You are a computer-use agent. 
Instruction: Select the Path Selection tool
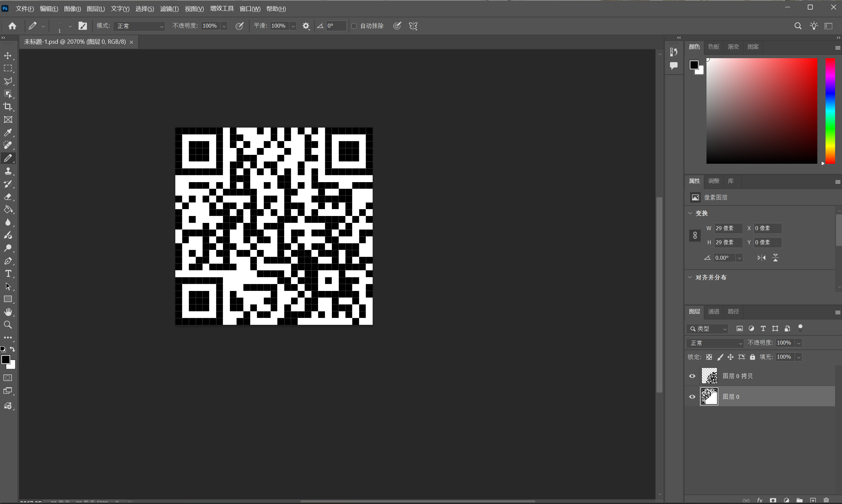(x=8, y=287)
